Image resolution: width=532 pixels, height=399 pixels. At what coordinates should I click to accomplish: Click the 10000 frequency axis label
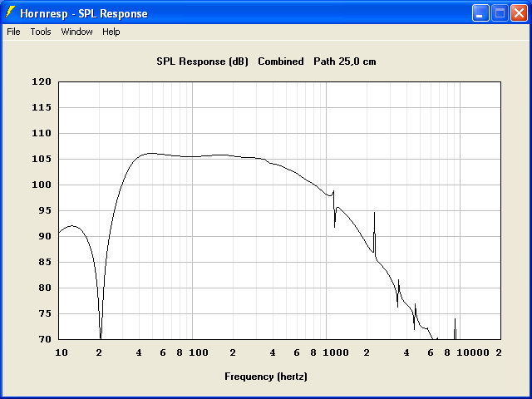pos(473,352)
